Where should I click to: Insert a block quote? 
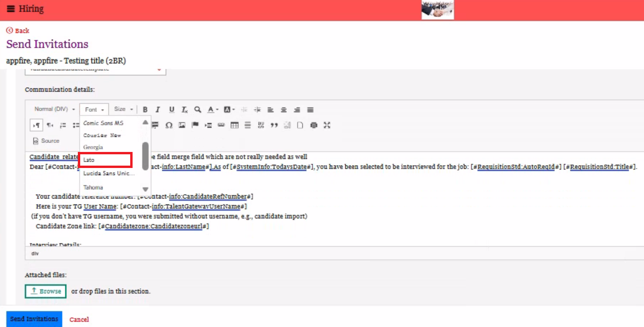[x=274, y=125]
